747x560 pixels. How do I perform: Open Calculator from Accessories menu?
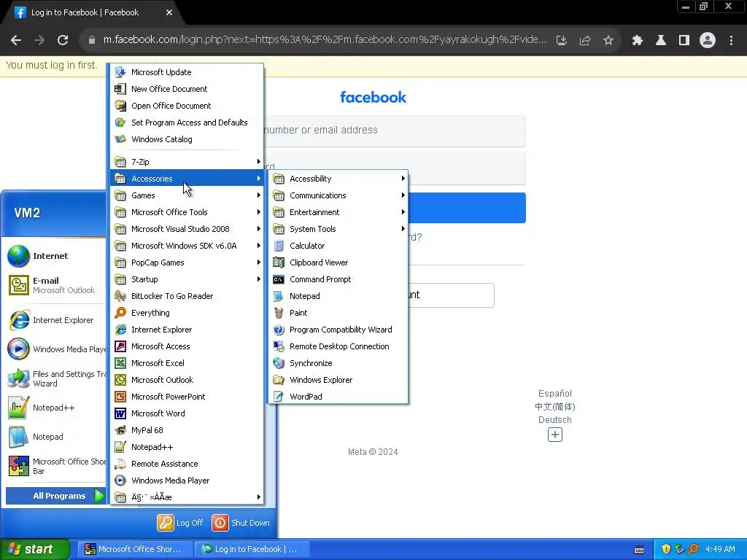coord(338,246)
